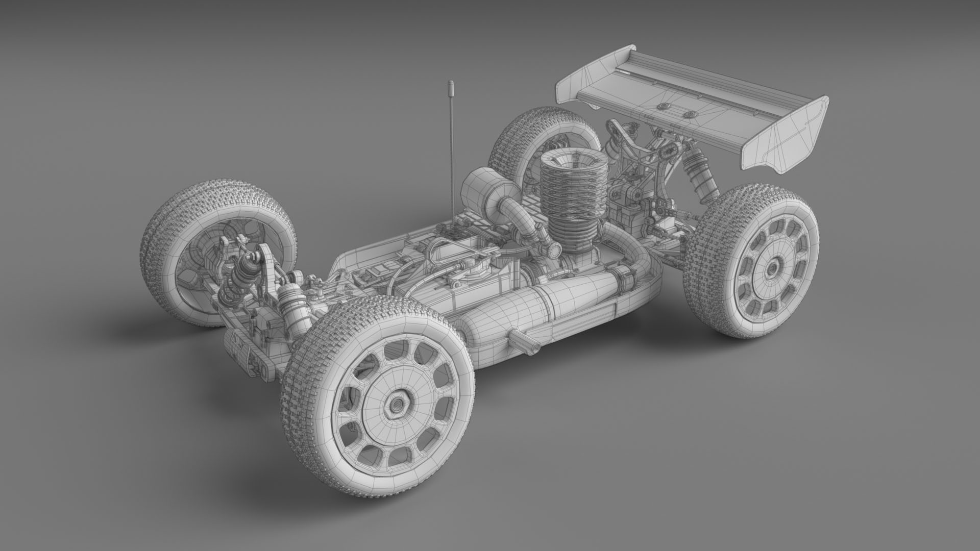The image size is (980, 551).
Task: Click the front left wheel tire
Action: pyautogui.click(x=218, y=252)
